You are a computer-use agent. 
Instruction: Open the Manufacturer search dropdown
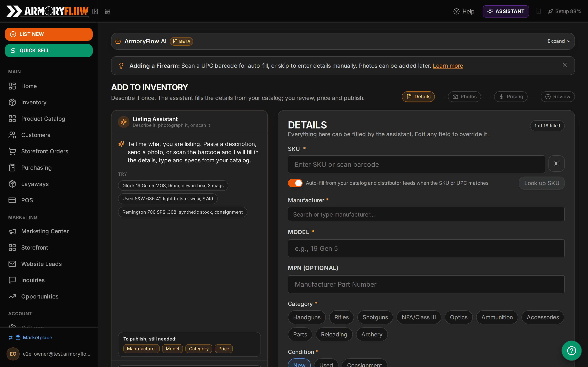pos(426,214)
